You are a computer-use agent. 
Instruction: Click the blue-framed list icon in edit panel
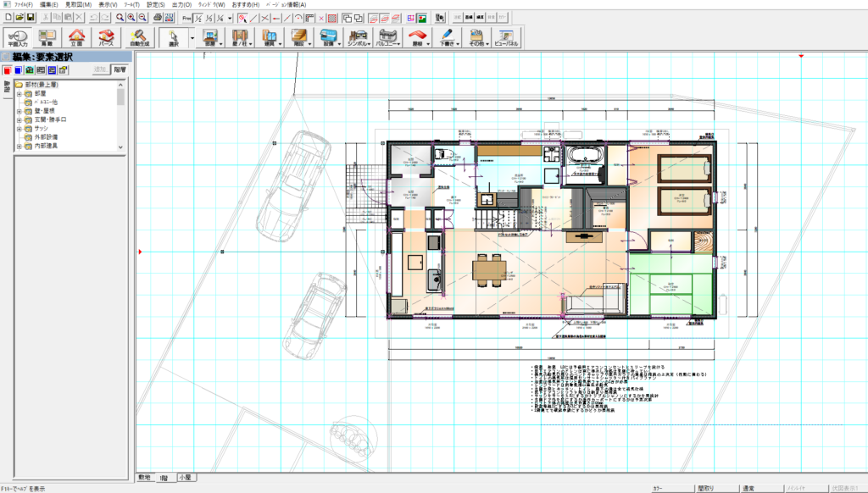pos(52,70)
